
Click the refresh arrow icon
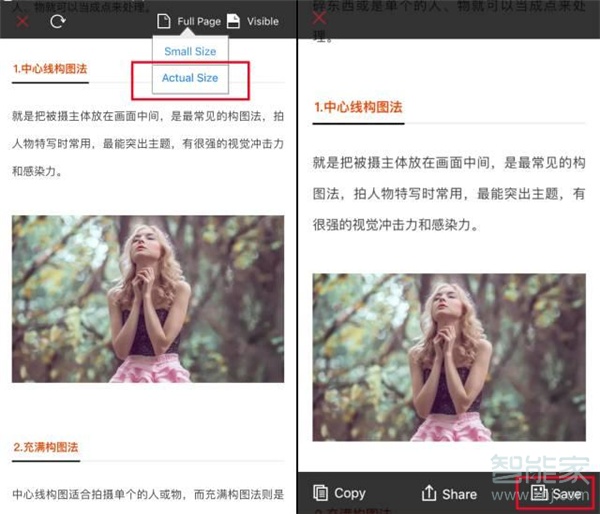point(57,21)
